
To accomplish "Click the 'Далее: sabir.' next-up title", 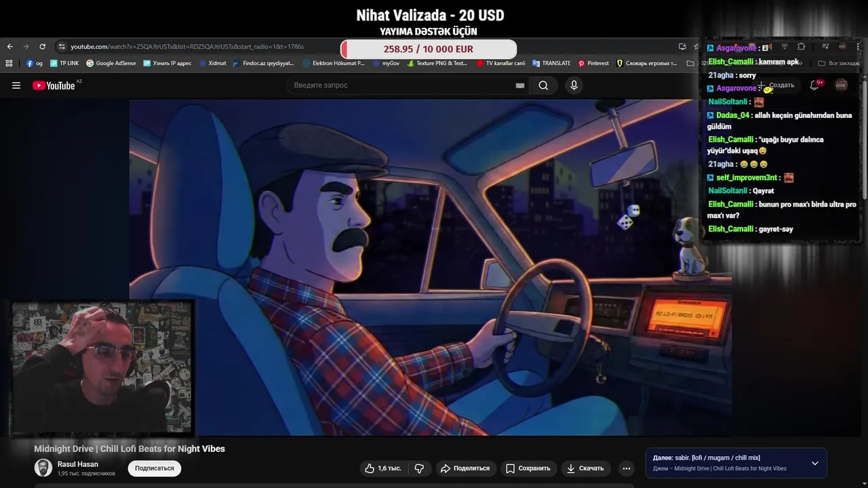I will pos(707,458).
